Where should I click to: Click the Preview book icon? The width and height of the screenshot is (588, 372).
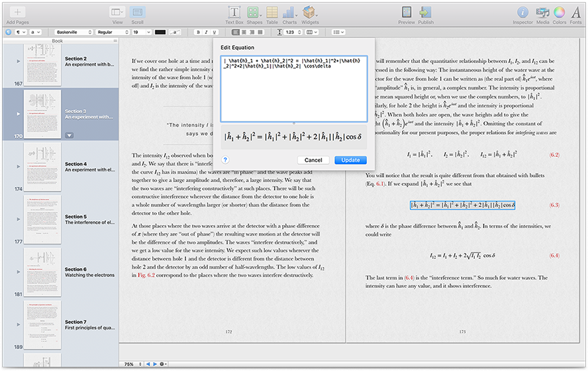coord(407,13)
